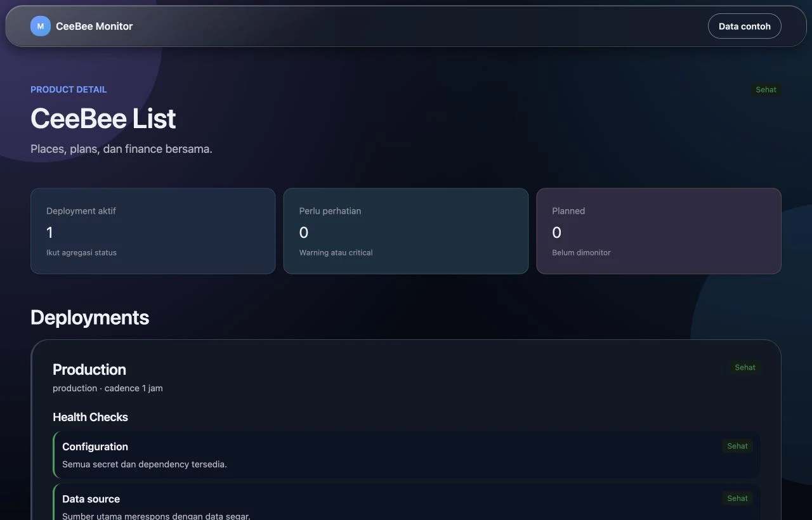Click the Production deployment heading
812x520 pixels.
(89, 370)
